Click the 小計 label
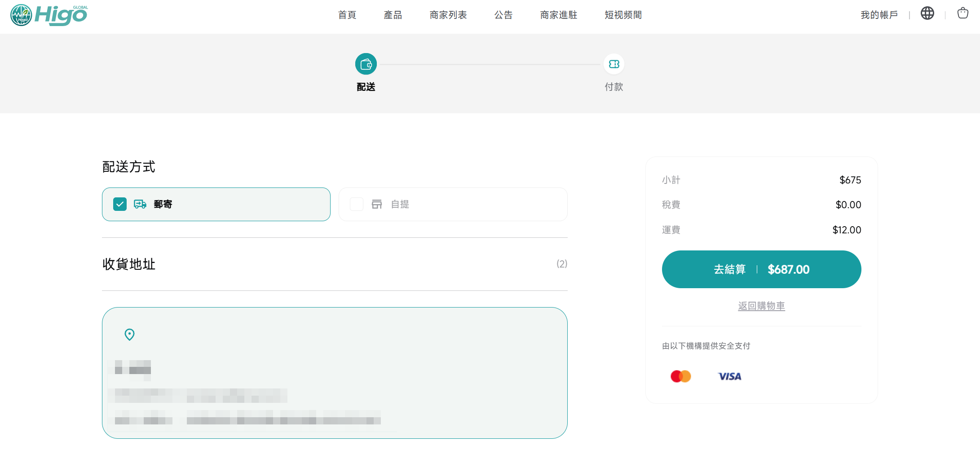This screenshot has width=980, height=455. 671,180
